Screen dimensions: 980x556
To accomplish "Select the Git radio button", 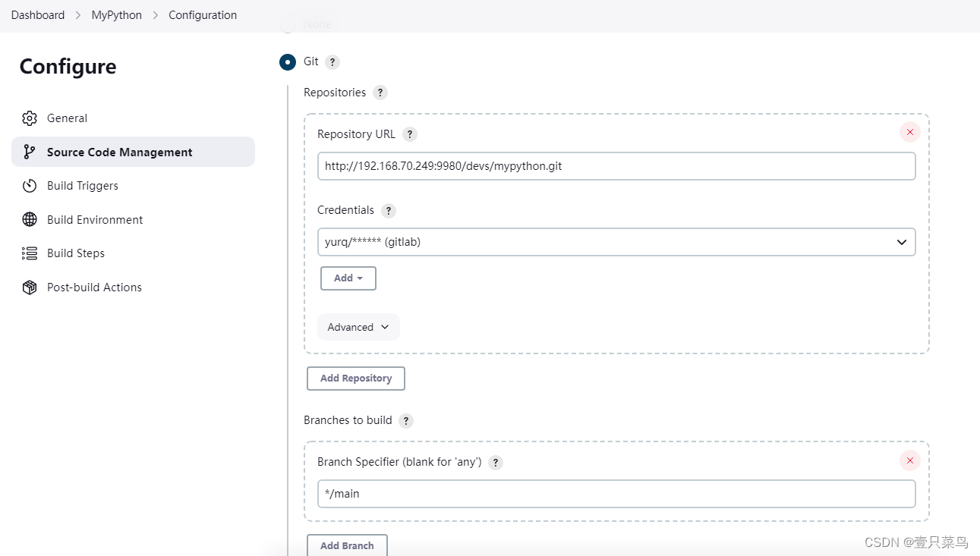I will click(288, 61).
